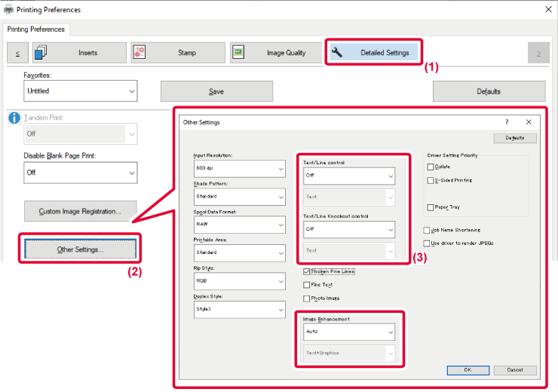Click the Inserts tab icon

click(x=42, y=53)
